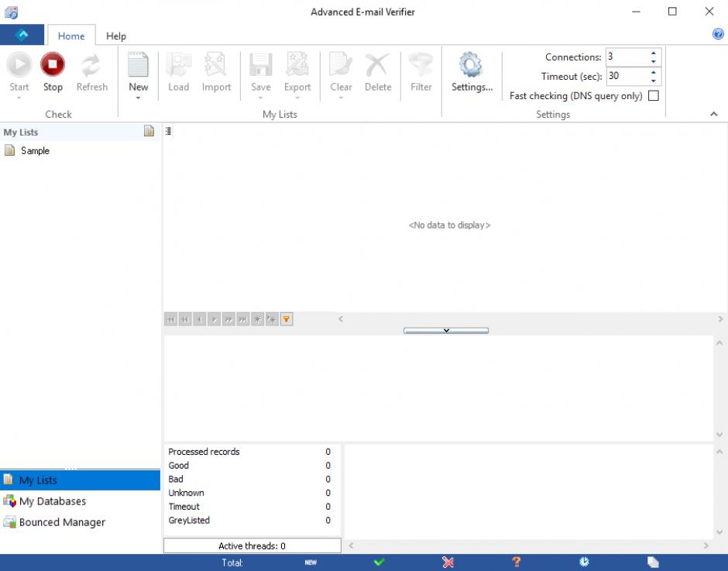Decrease the Timeout seconds value
Image resolution: width=728 pixels, height=571 pixels.
pos(653,81)
